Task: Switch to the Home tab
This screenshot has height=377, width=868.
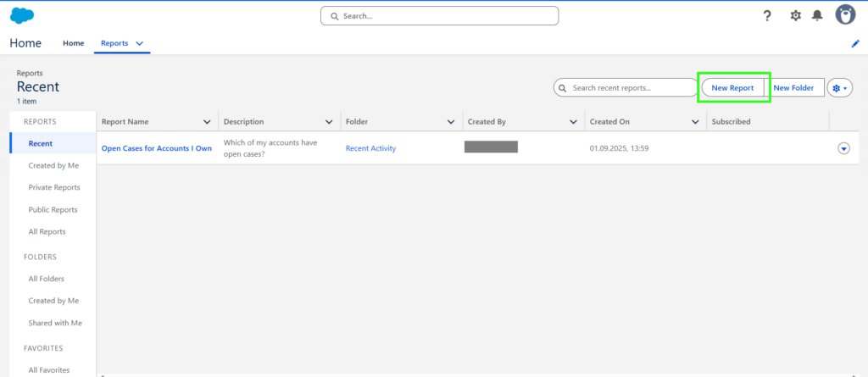Action: coord(74,43)
